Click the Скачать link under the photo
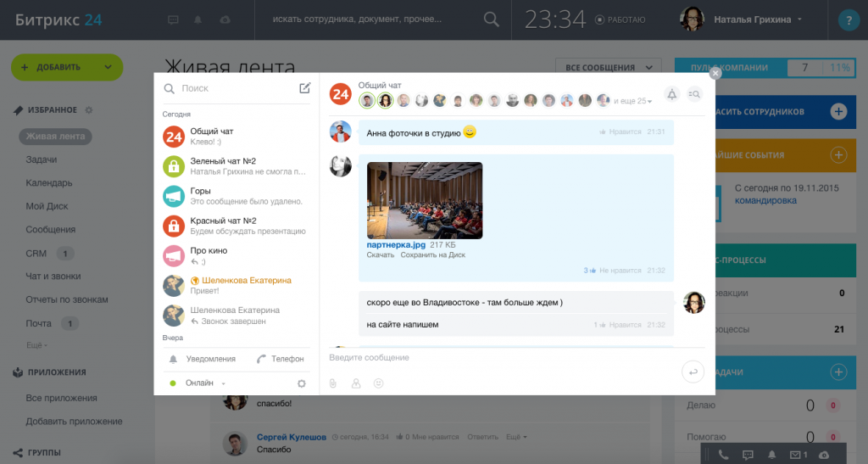Image resolution: width=868 pixels, height=464 pixels. click(381, 255)
